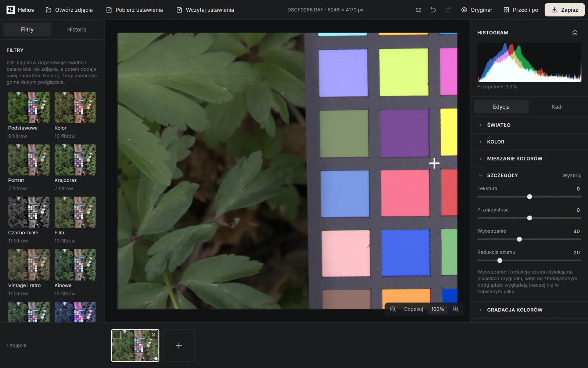Viewport: 588px width, 368px height.
Task: Open the Podstawowe filter category
Action: pos(29,116)
